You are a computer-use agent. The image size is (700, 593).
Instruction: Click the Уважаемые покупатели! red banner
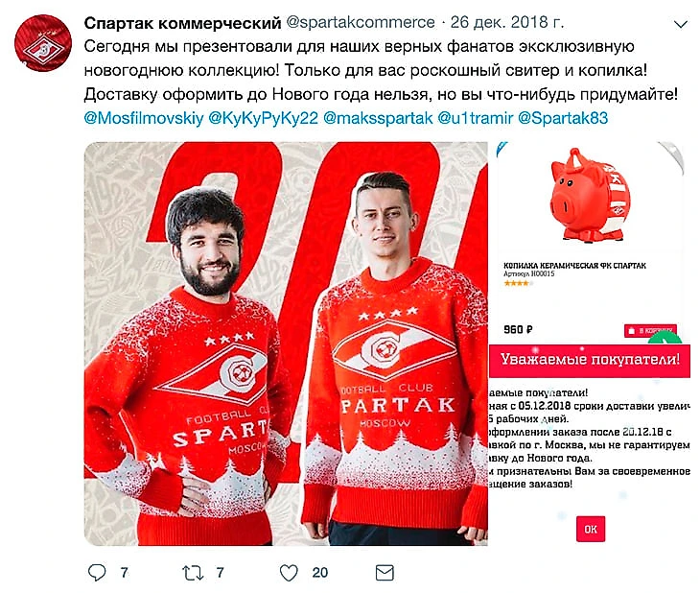(x=590, y=360)
